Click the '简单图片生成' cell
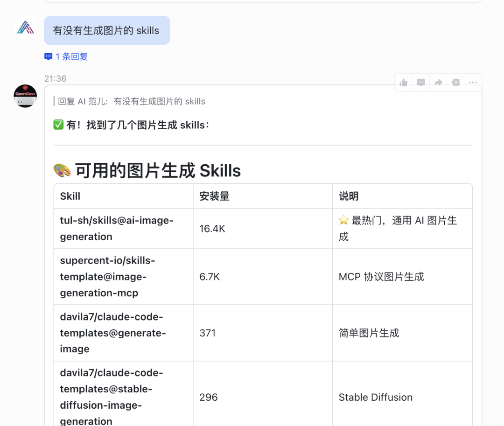The height and width of the screenshot is (426, 504). tap(402, 333)
